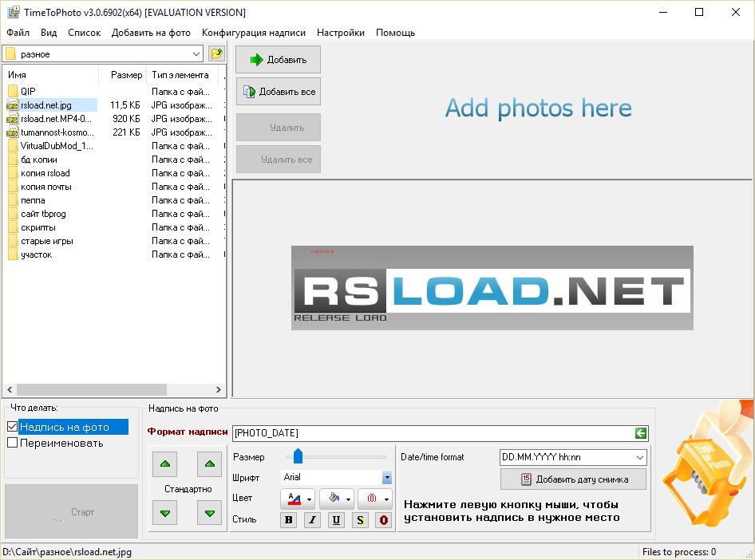Click the upper-left green up-arrow position button
Screen dimensions: 755x560
pos(164,463)
